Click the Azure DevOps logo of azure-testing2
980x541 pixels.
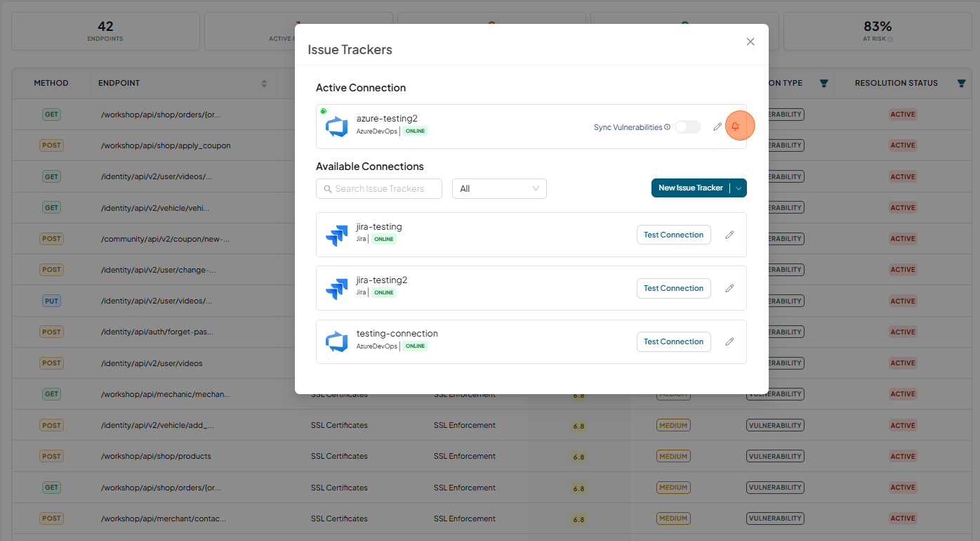tap(337, 126)
